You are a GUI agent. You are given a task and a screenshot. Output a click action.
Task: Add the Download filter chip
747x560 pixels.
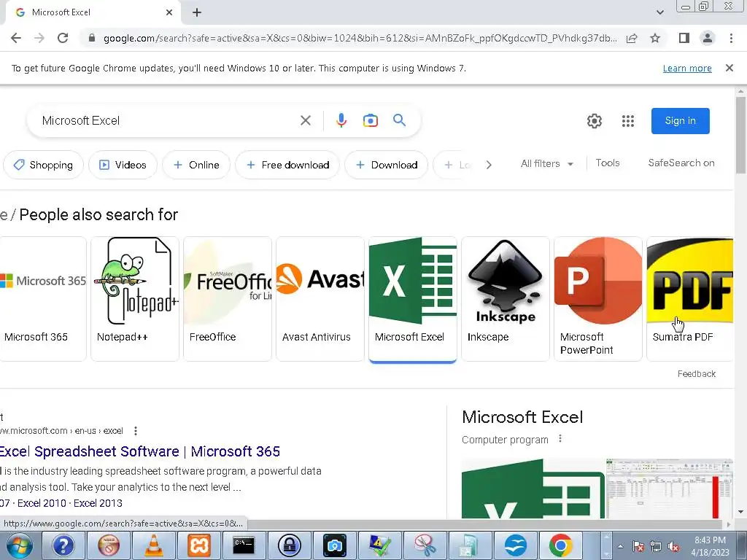(387, 165)
